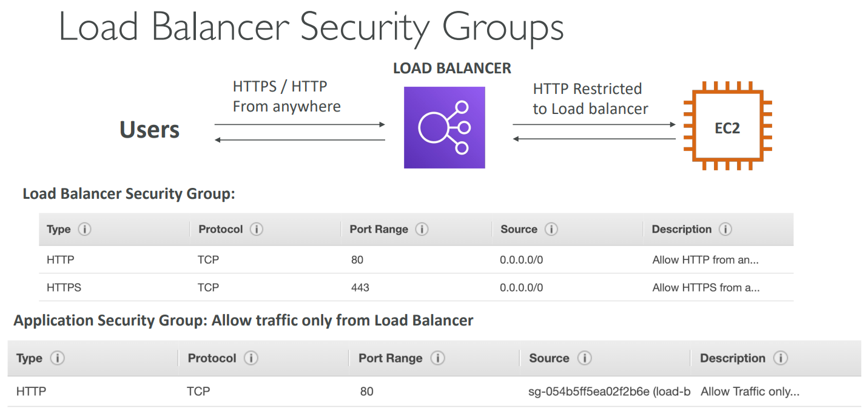This screenshot has width=868, height=414.
Task: Click info icon beside Description in Load Balancer table
Action: point(725,230)
